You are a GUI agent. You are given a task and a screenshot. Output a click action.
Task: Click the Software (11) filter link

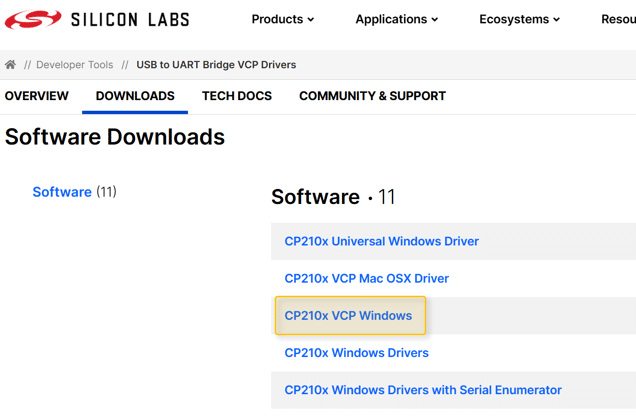click(x=75, y=192)
